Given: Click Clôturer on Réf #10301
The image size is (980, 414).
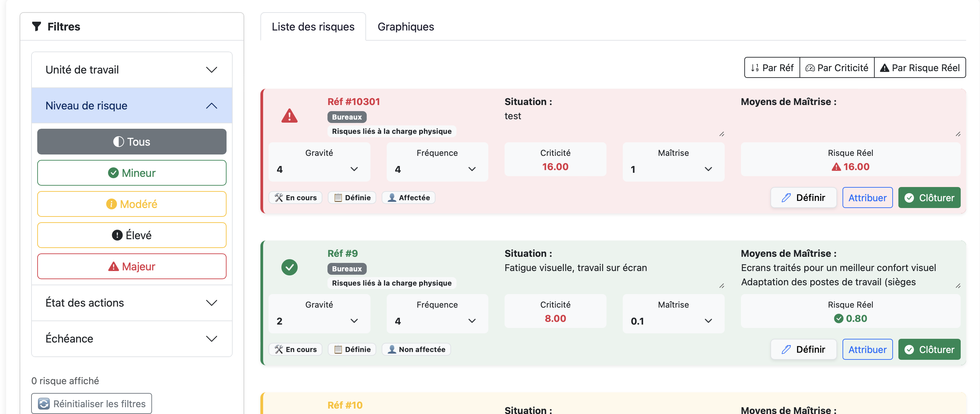Looking at the screenshot, I should coord(929,198).
